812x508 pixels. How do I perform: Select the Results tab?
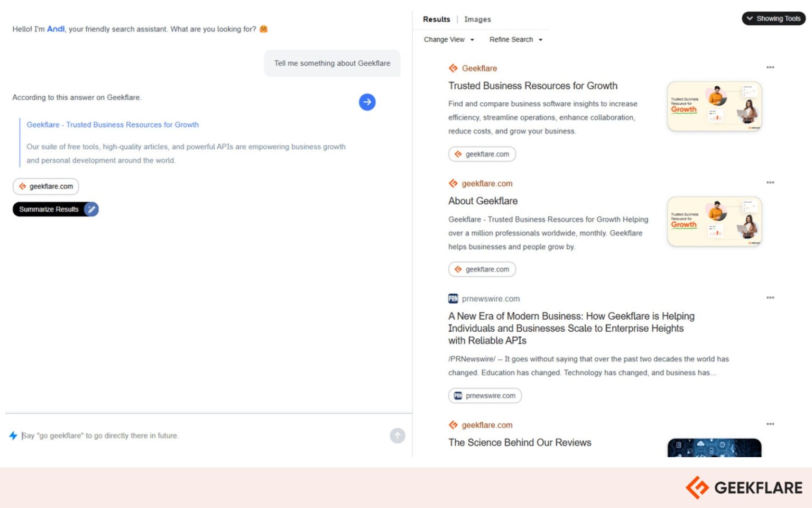click(x=436, y=19)
